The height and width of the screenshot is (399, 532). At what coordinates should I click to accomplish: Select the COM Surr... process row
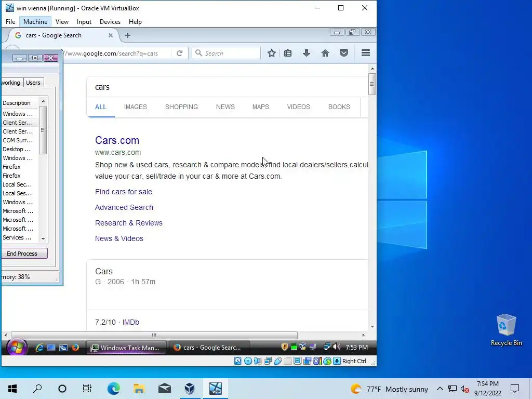point(19,140)
